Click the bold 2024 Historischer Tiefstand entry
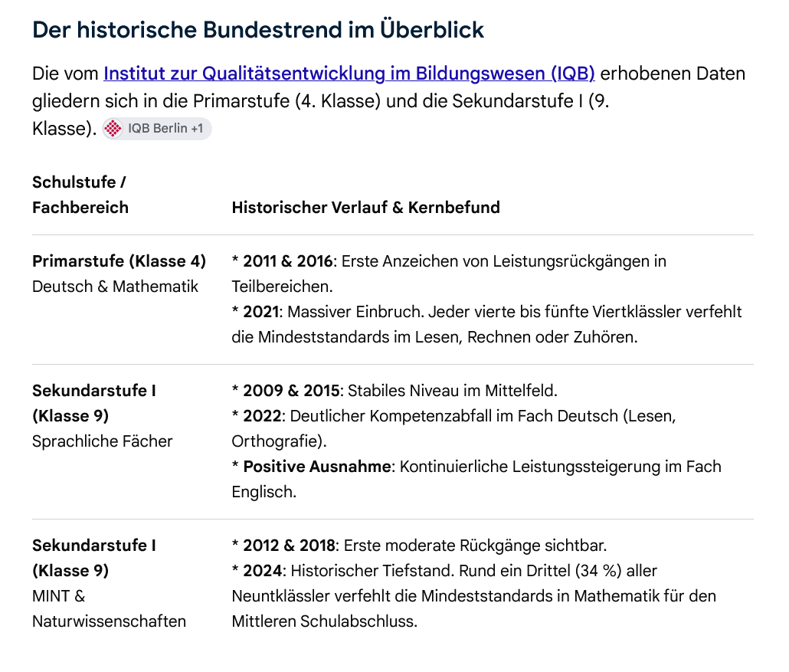 (x=263, y=571)
